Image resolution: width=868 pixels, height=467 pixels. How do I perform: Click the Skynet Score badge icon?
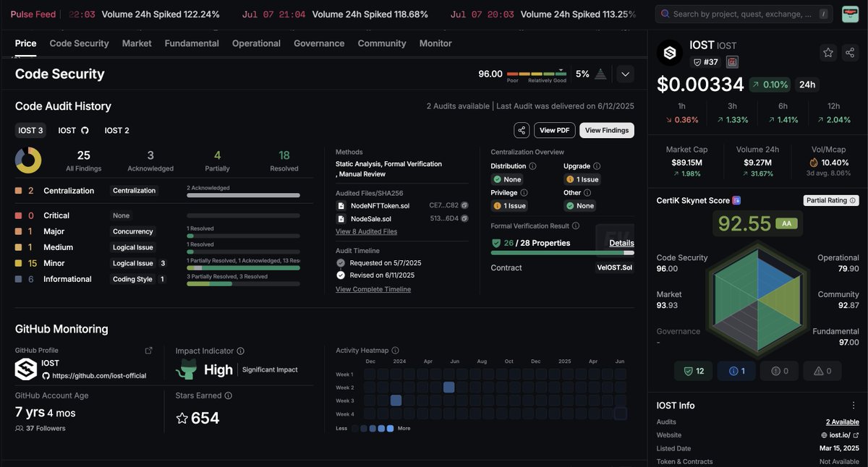click(x=736, y=200)
